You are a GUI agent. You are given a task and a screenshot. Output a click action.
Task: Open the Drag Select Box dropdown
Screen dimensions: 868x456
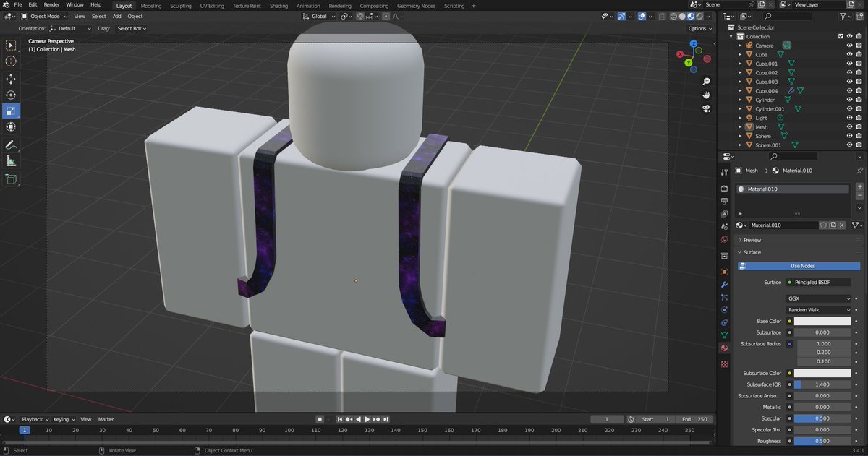tap(132, 28)
